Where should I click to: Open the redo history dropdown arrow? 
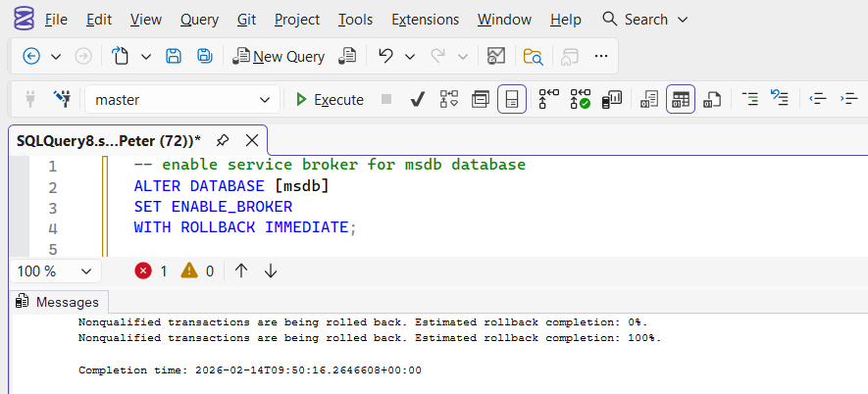click(463, 57)
